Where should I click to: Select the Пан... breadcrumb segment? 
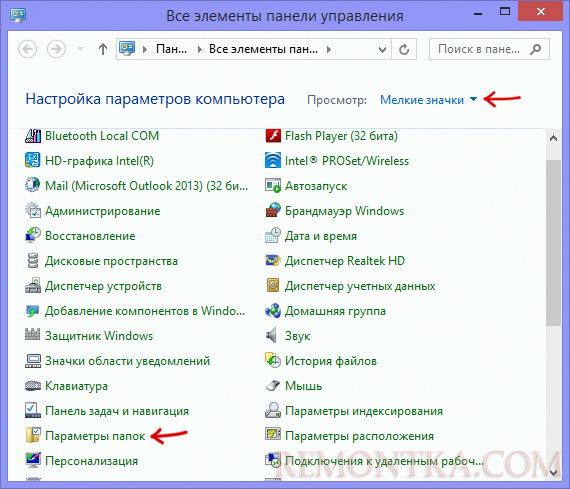pyautogui.click(x=171, y=49)
